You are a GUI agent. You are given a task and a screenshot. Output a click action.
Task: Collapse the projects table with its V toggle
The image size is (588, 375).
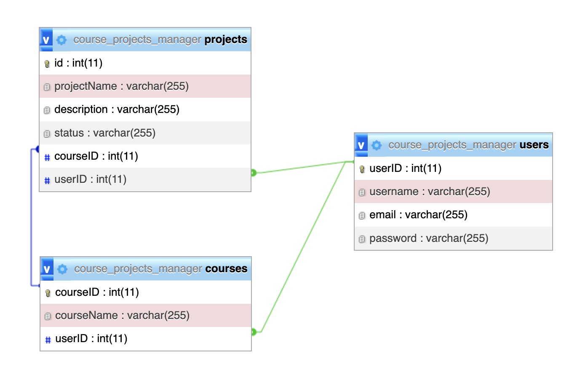click(46, 40)
